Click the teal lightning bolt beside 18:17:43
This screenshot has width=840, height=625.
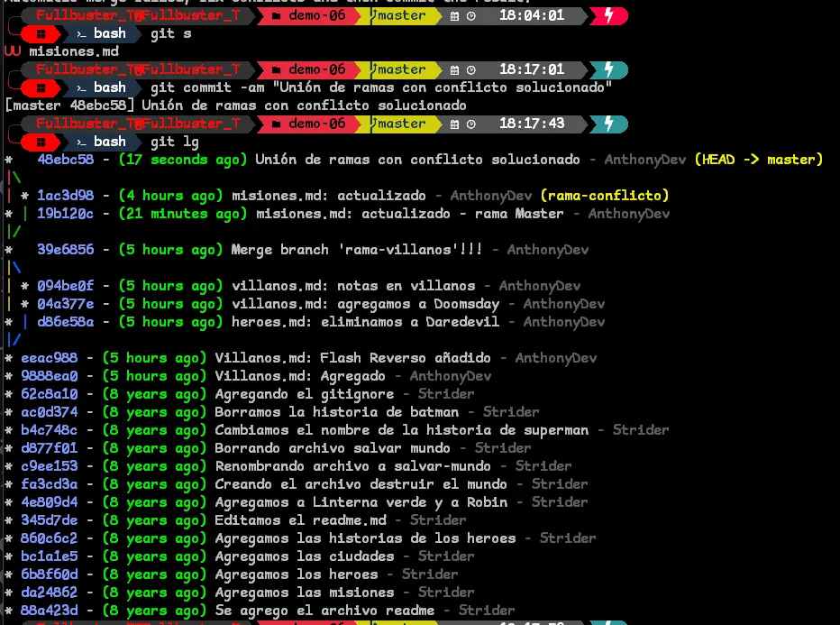point(610,124)
